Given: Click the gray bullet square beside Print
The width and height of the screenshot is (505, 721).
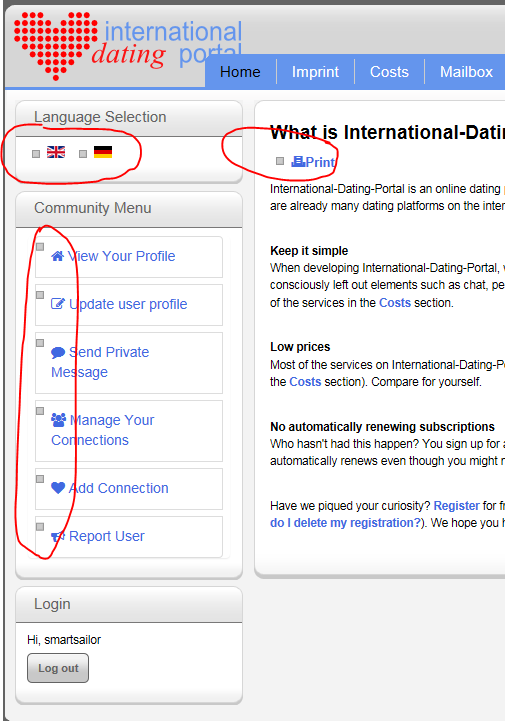Looking at the screenshot, I should (280, 161).
